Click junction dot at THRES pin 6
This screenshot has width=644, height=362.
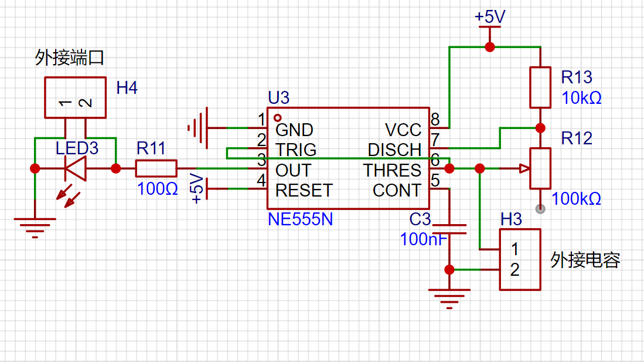coord(449,168)
